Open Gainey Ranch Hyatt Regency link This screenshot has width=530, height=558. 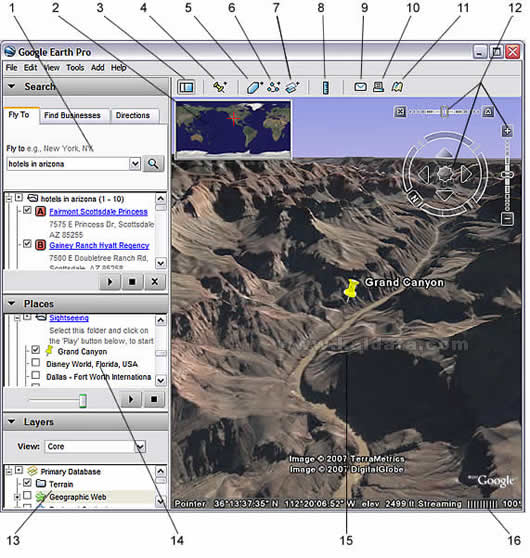(99, 246)
